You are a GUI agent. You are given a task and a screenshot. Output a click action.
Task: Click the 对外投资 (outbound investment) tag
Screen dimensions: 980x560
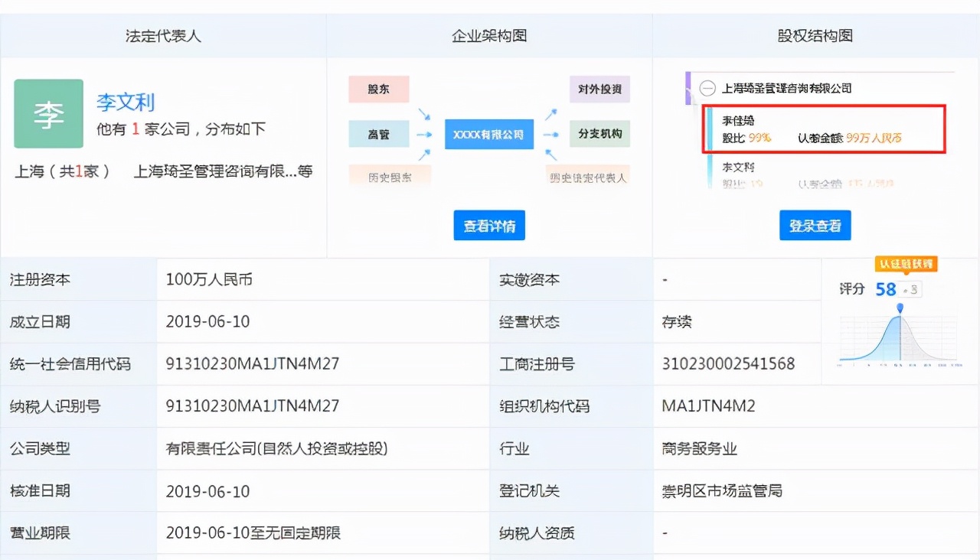tap(599, 89)
